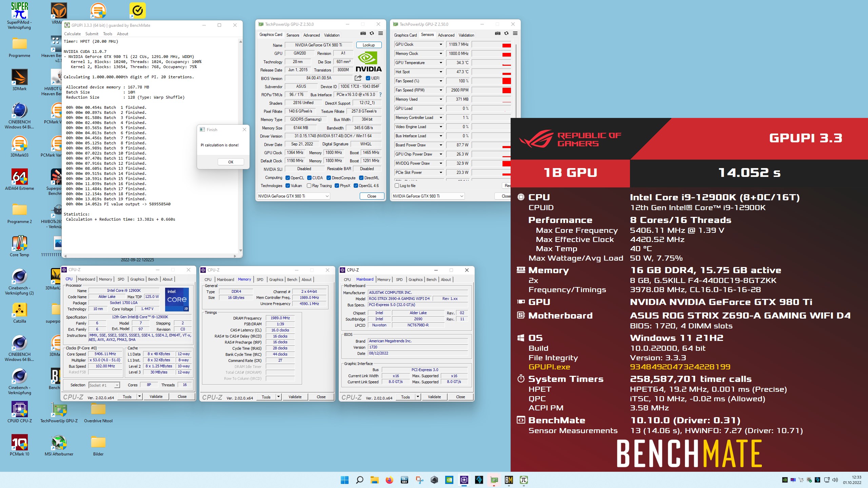Open Socket #1 selection dropdown in CPU-Z
Image resolution: width=868 pixels, height=488 pixels.
coord(104,385)
